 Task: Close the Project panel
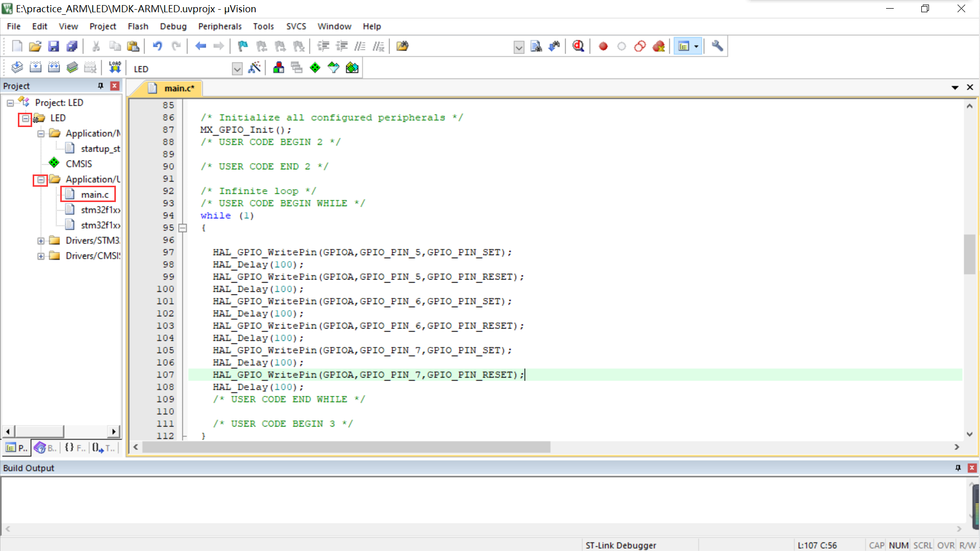tap(115, 86)
